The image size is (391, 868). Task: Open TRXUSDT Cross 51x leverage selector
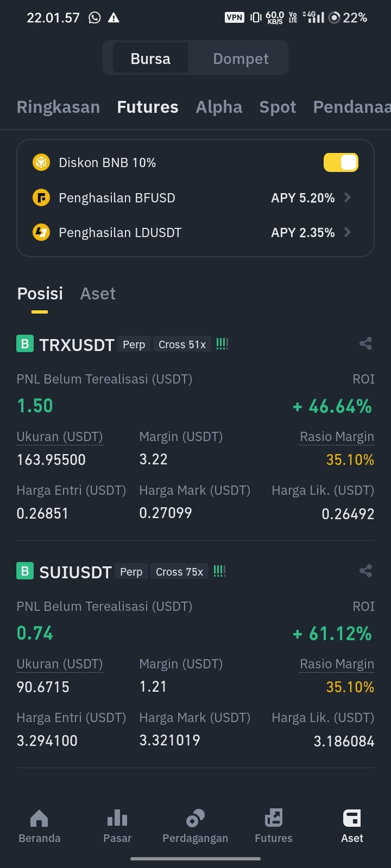point(182,344)
